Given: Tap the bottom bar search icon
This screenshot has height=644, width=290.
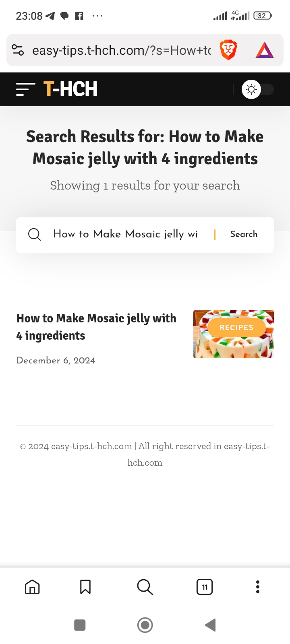Looking at the screenshot, I should pyautogui.click(x=145, y=587).
